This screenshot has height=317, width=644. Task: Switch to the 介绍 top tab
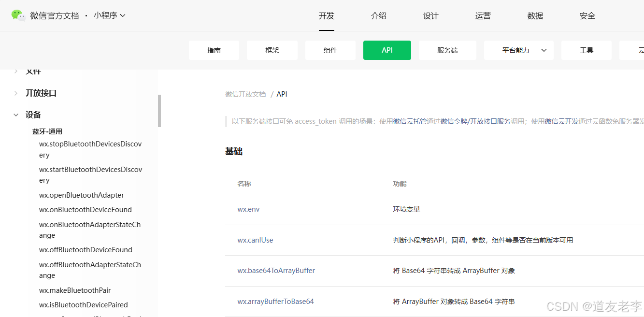point(379,16)
